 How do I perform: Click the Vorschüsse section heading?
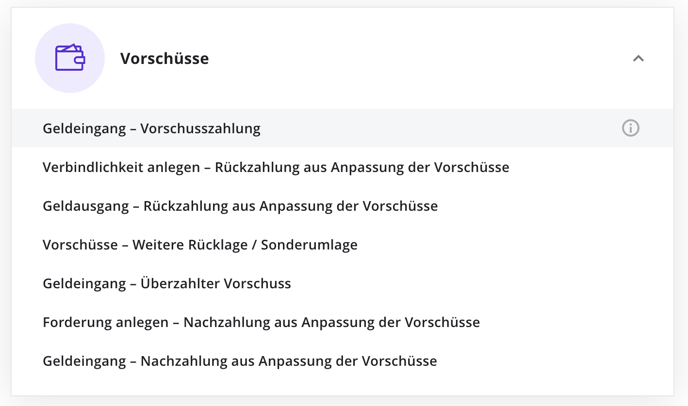point(165,58)
